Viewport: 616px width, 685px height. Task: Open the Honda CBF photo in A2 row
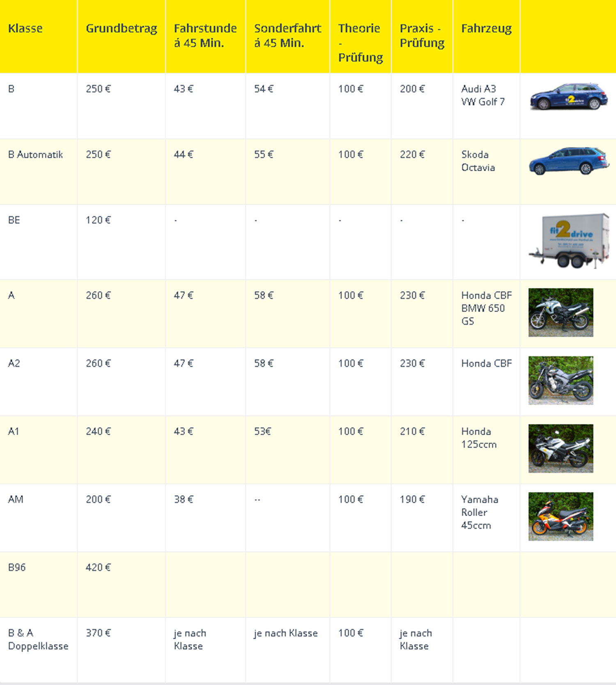(561, 381)
